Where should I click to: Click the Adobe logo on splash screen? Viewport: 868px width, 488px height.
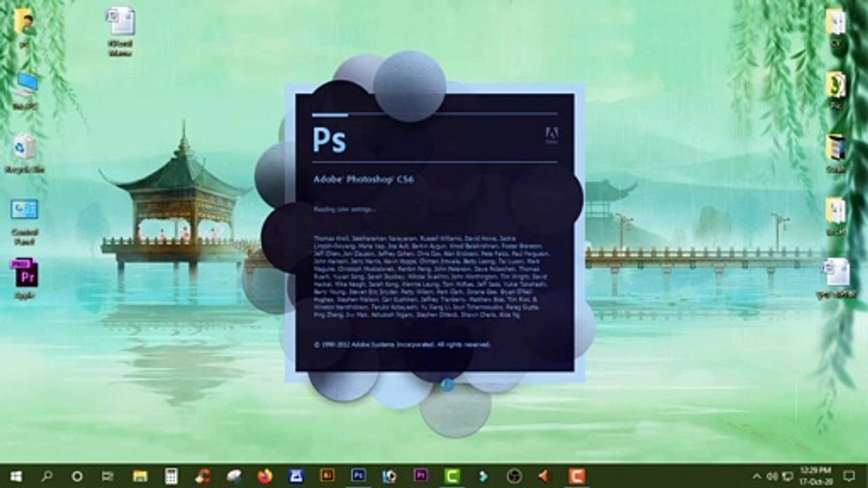pyautogui.click(x=551, y=136)
